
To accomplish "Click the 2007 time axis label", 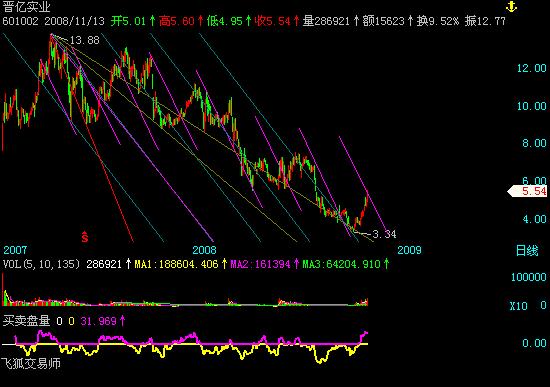I will tap(15, 250).
